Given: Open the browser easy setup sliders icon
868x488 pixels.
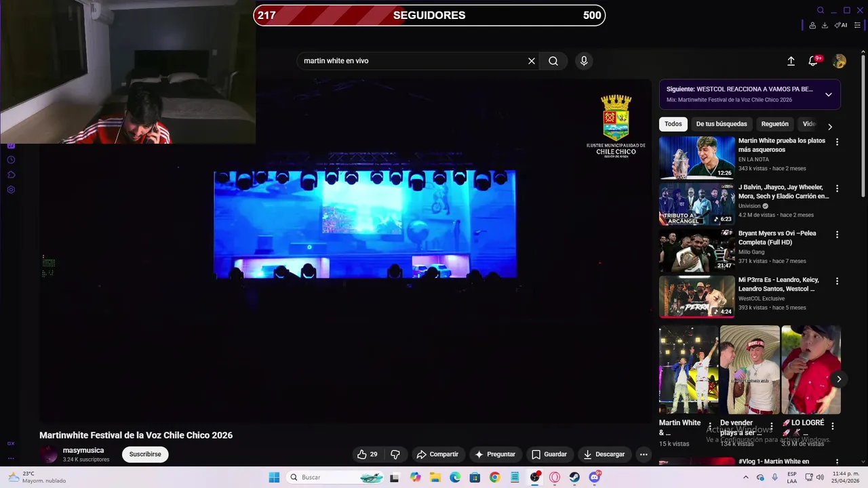Looking at the screenshot, I should [x=858, y=25].
